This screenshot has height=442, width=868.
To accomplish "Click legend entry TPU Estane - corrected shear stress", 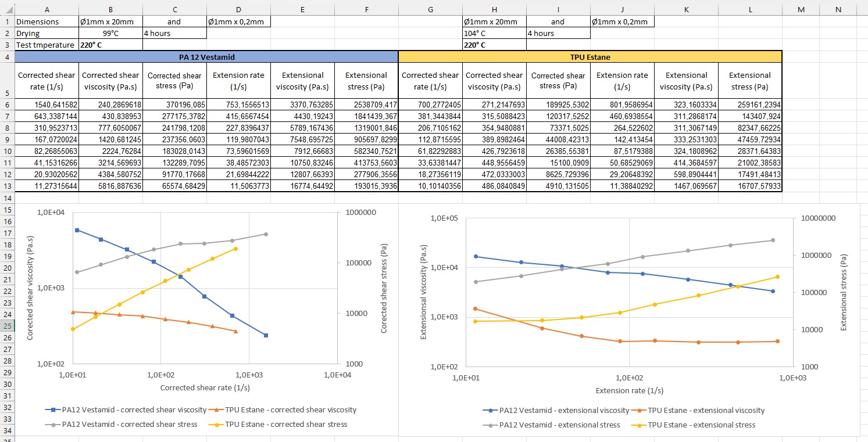I will tap(283, 425).
